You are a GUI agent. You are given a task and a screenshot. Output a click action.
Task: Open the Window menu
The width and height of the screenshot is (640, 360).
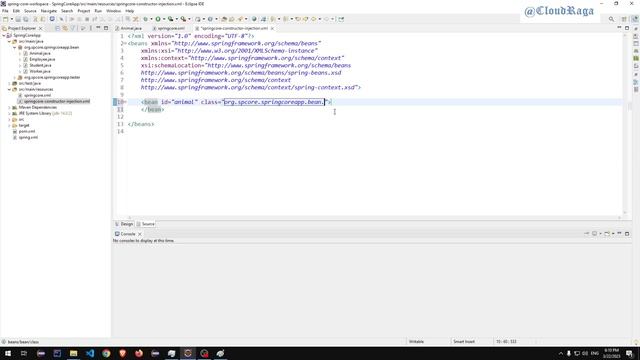pyautogui.click(x=113, y=11)
